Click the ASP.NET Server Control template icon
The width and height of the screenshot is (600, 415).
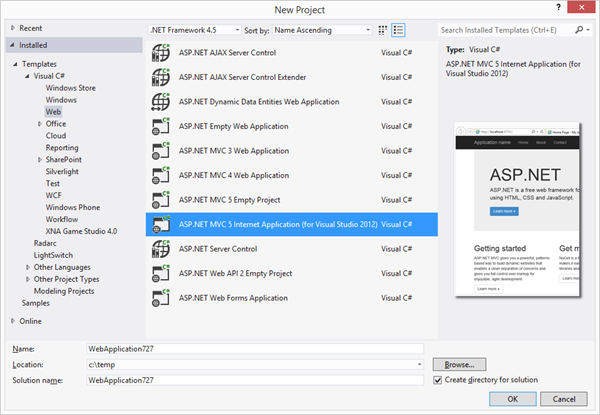coord(161,249)
